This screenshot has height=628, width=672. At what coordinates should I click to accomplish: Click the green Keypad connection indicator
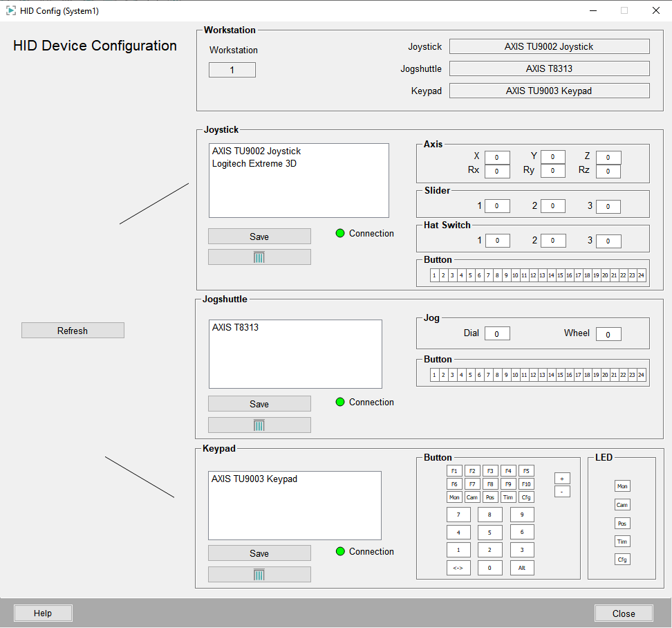340,552
